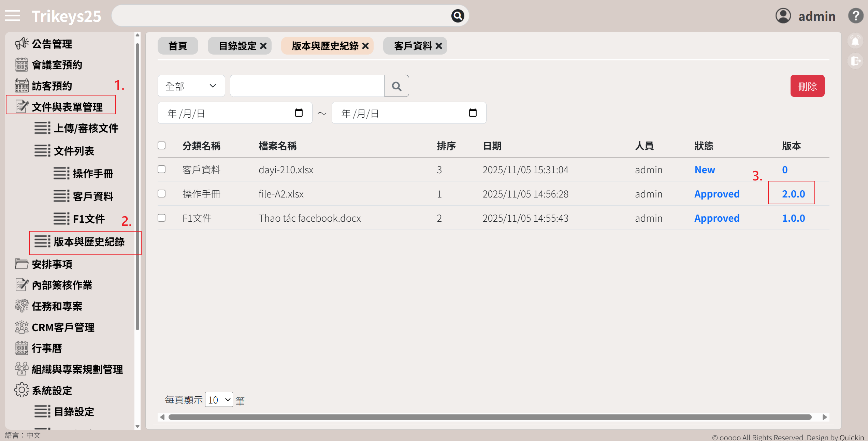The width and height of the screenshot is (868, 441).
Task: Click the logout icon below the bell
Action: pyautogui.click(x=855, y=61)
